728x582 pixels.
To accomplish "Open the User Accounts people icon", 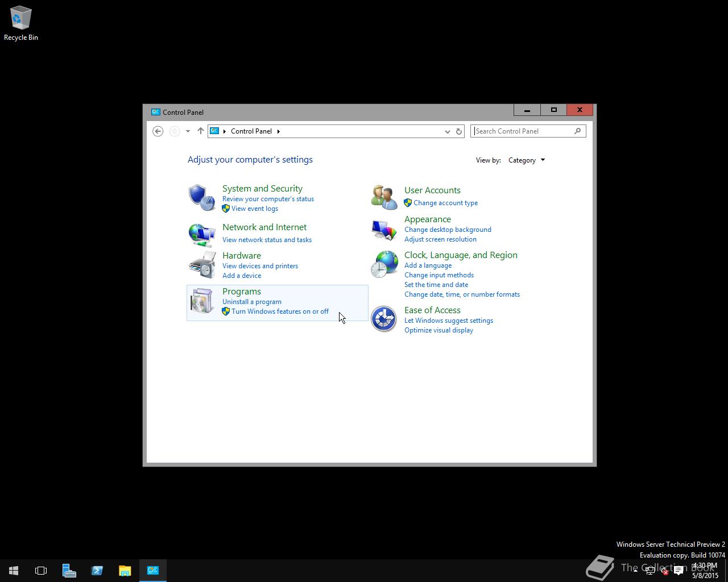I will coord(384,197).
